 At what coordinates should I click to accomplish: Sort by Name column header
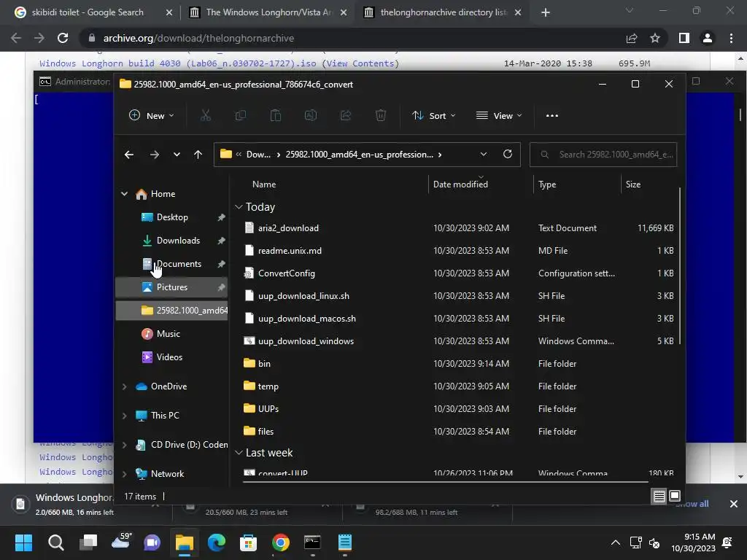(264, 184)
